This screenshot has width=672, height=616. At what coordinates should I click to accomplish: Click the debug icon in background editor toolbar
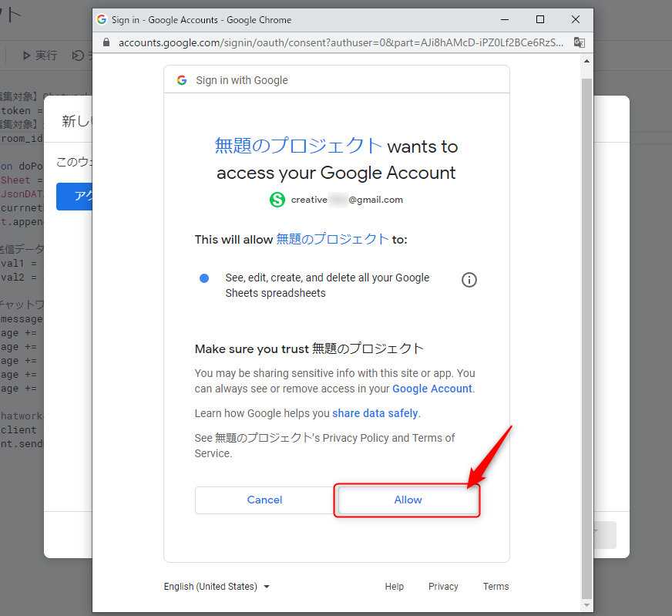[x=78, y=56]
